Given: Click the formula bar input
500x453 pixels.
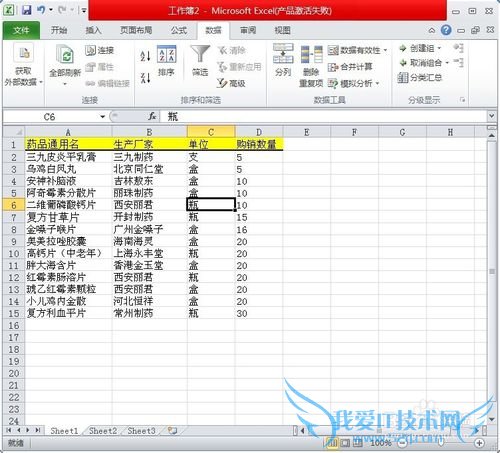Looking at the screenshot, I should (x=323, y=117).
